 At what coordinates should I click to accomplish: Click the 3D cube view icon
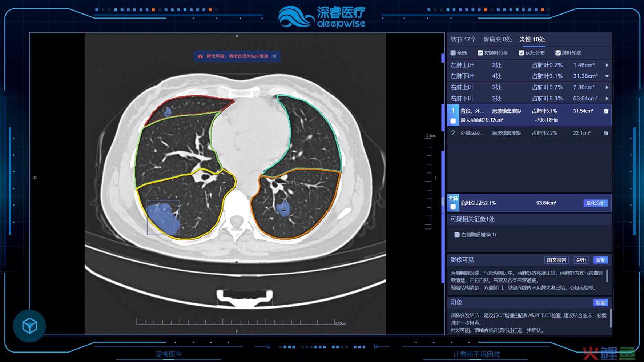(29, 326)
